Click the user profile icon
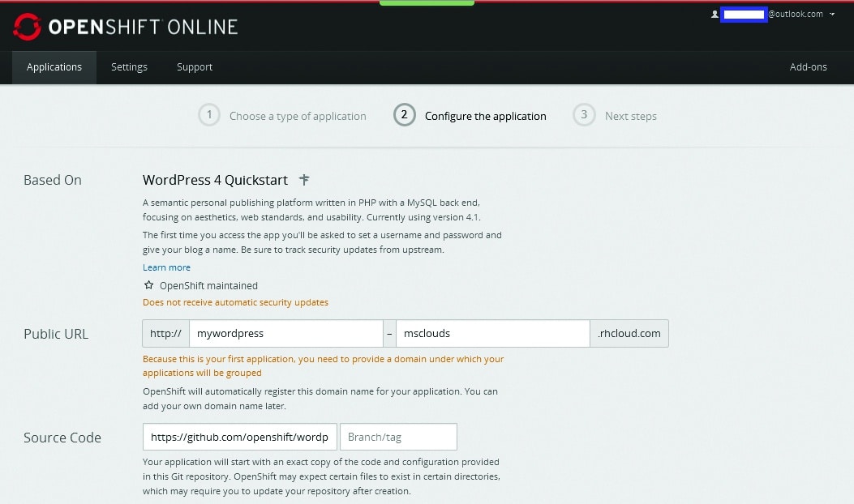This screenshot has height=504, width=854. pyautogui.click(x=715, y=14)
